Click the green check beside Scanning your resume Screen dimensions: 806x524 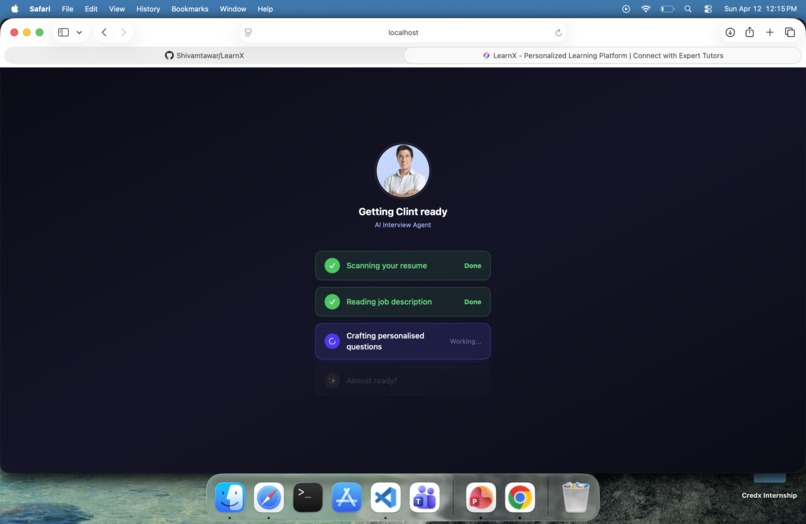point(332,265)
